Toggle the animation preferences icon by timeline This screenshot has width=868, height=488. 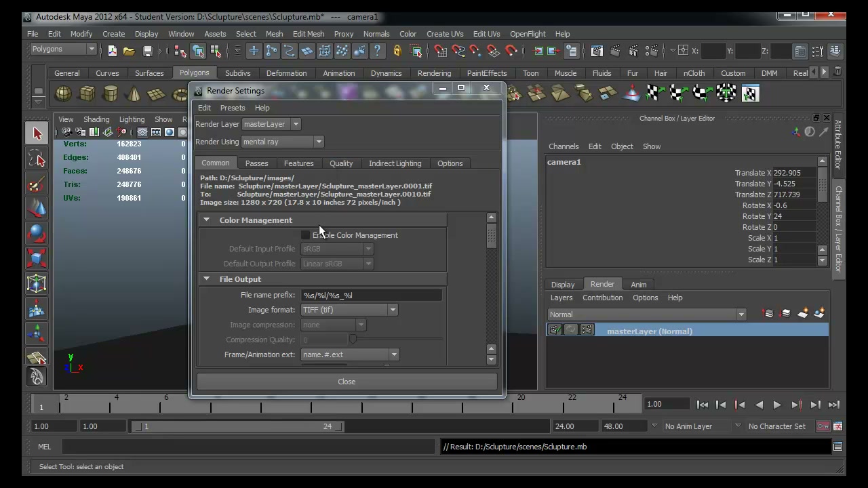[837, 426]
